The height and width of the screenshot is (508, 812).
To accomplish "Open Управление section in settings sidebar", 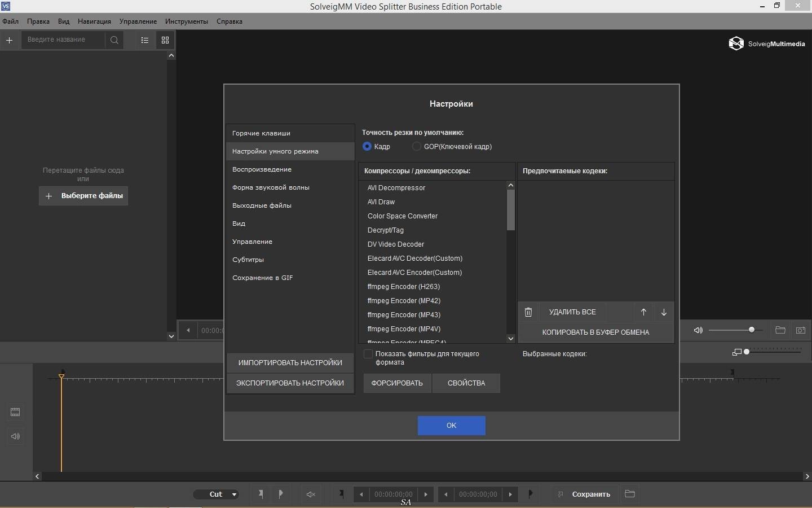I will coord(290,242).
